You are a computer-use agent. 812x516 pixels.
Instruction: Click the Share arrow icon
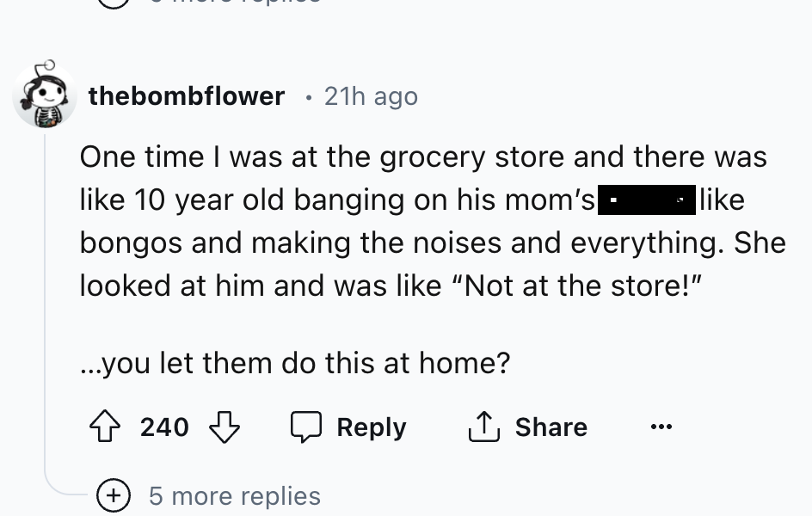coord(485,427)
